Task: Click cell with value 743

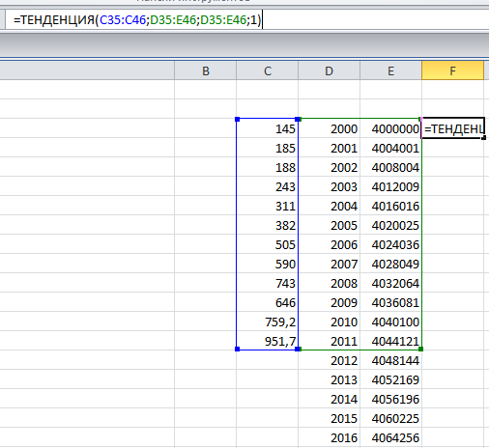Action: click(x=268, y=283)
